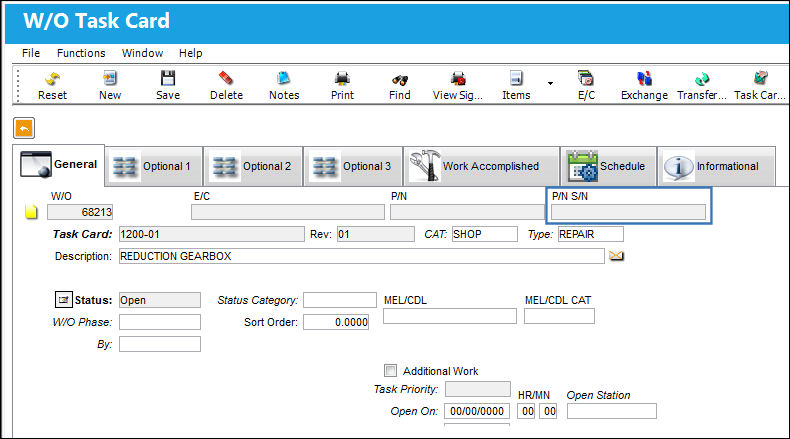Open the envelope icon beside Description
The image size is (790, 439).
616,256
